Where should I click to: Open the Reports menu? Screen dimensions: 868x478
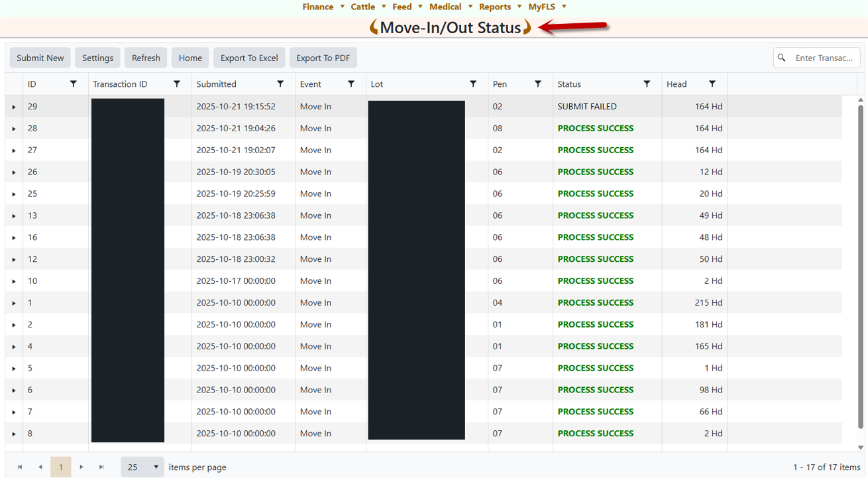pyautogui.click(x=500, y=7)
